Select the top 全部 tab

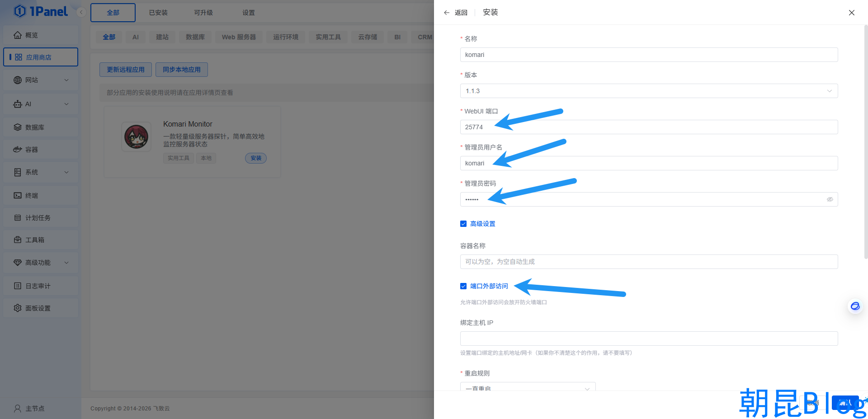point(113,13)
